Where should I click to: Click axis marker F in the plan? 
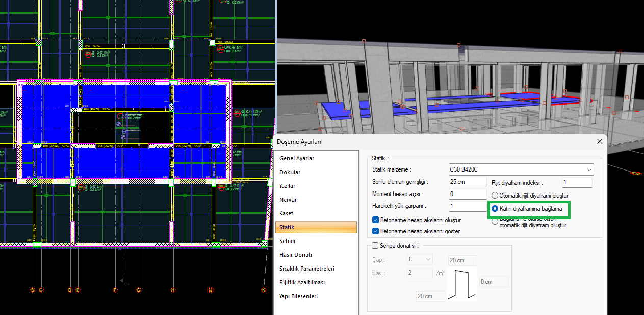(115, 290)
